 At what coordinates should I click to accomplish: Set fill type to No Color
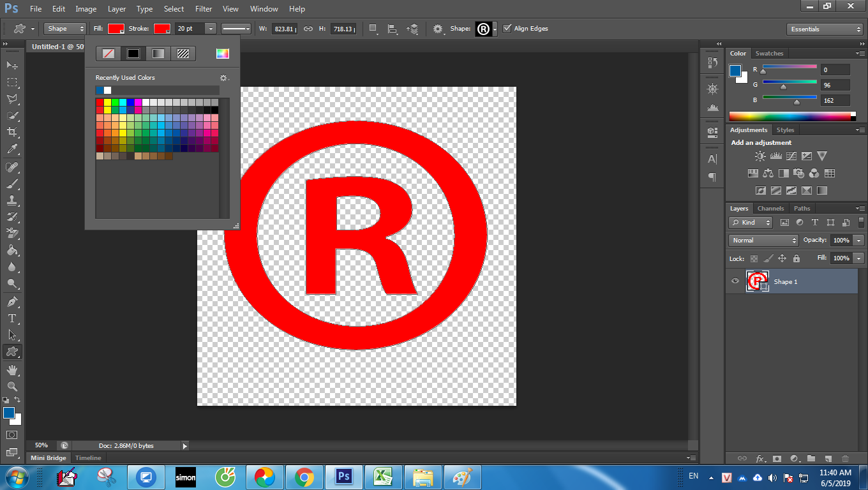tap(108, 54)
